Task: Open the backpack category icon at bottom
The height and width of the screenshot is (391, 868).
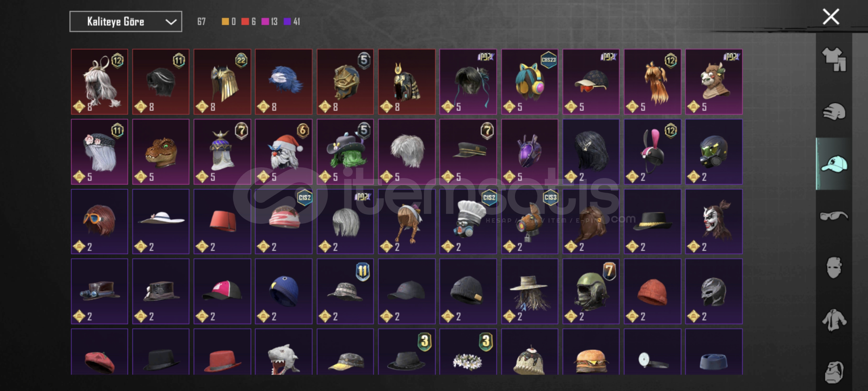Action: tap(834, 371)
